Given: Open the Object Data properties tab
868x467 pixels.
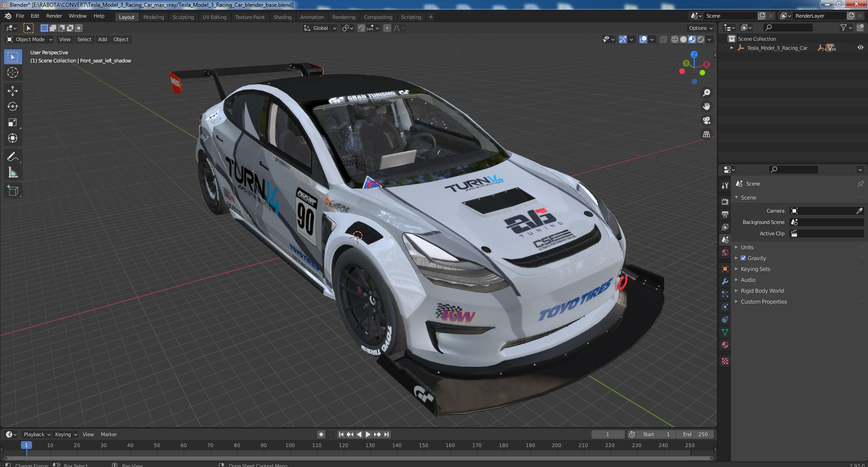Looking at the screenshot, I should tap(725, 332).
